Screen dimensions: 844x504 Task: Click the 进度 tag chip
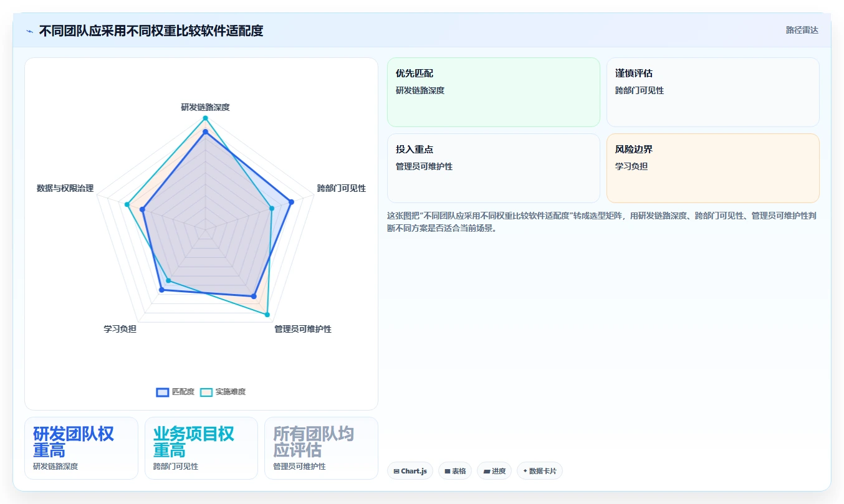pos(494,471)
